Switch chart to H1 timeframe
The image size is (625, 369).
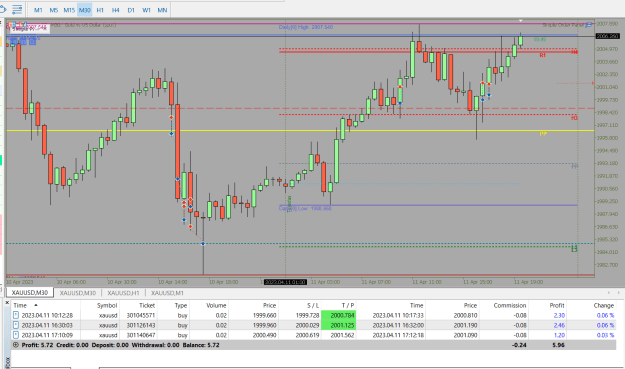pos(100,10)
